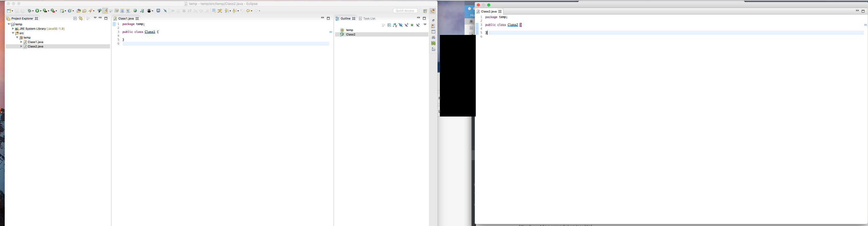The width and height of the screenshot is (868, 226).
Task: Open the green map view icon in right trim
Action: (x=433, y=43)
